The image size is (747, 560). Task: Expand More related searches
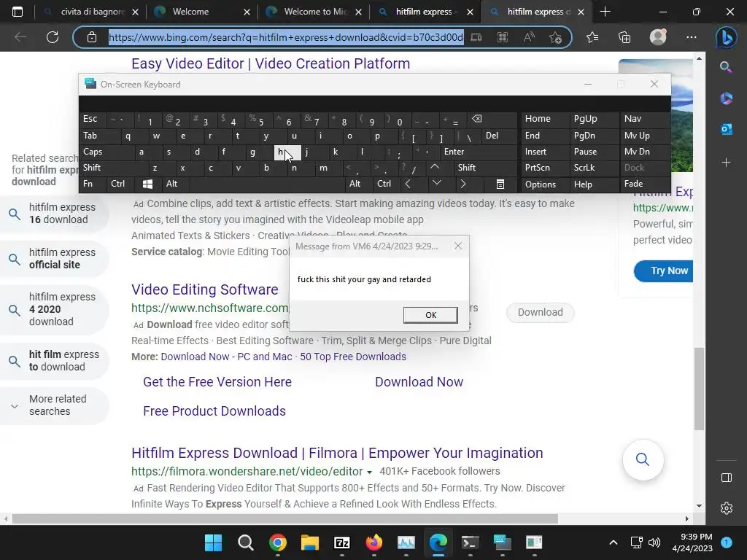(x=54, y=405)
